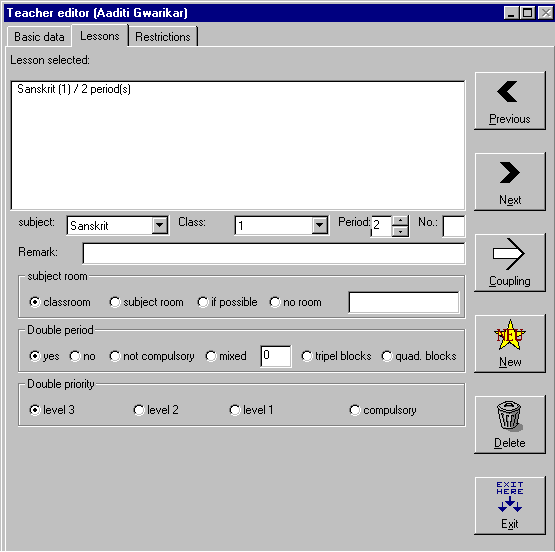The width and height of the screenshot is (555, 552).
Task: Decrease Period with the down spinner arrow
Action: pos(400,231)
